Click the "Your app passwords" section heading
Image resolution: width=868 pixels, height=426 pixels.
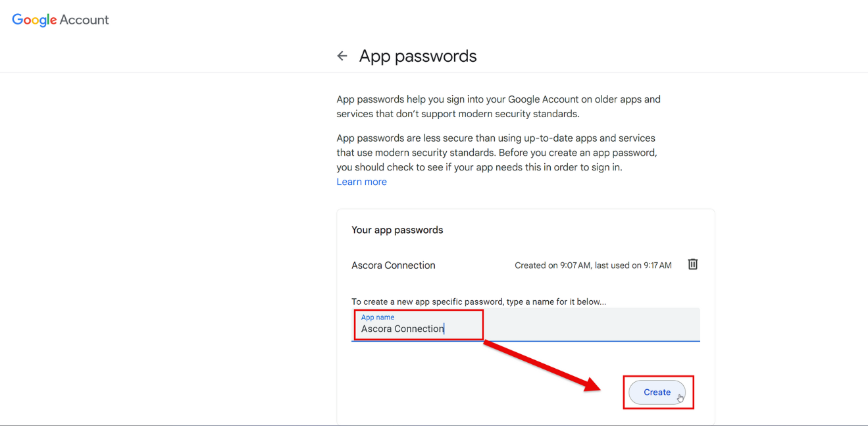coord(397,230)
